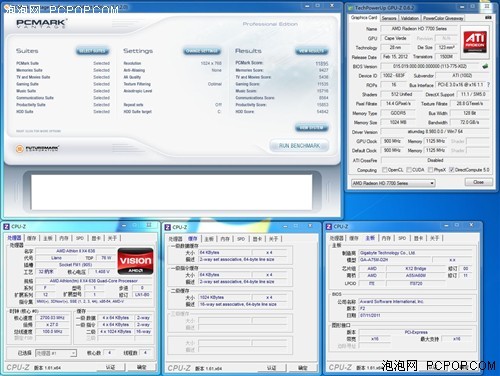The height and width of the screenshot is (376, 500).
Task: Click the View Results button in PCMark
Action: point(312,51)
